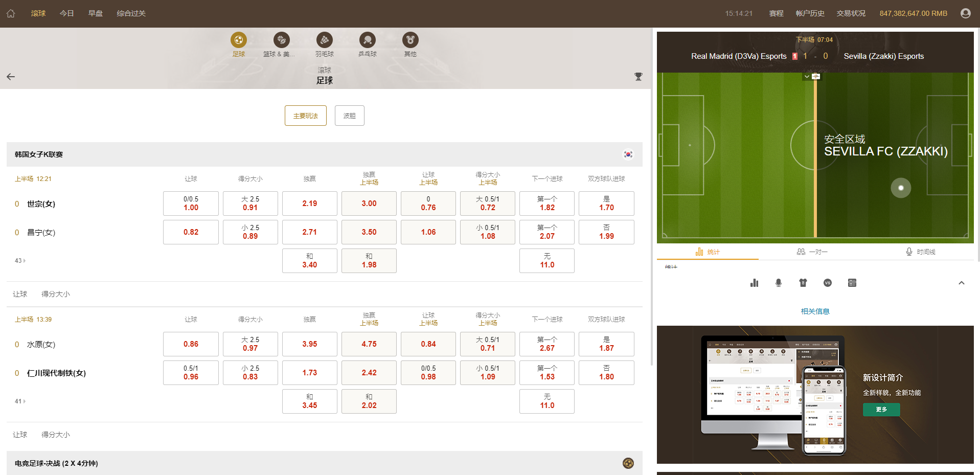Switch to the 一对一 tab
Screen dimensions: 980x475
812,252
